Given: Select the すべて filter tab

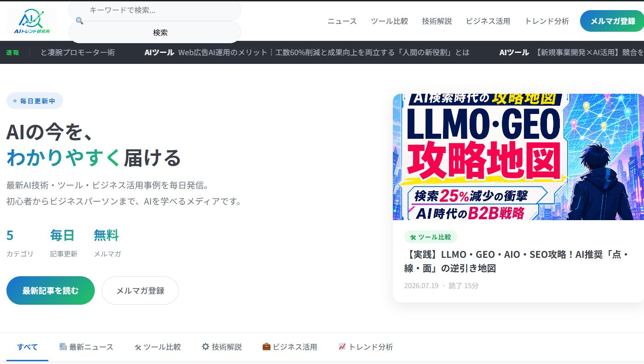Looking at the screenshot, I should (27, 347).
